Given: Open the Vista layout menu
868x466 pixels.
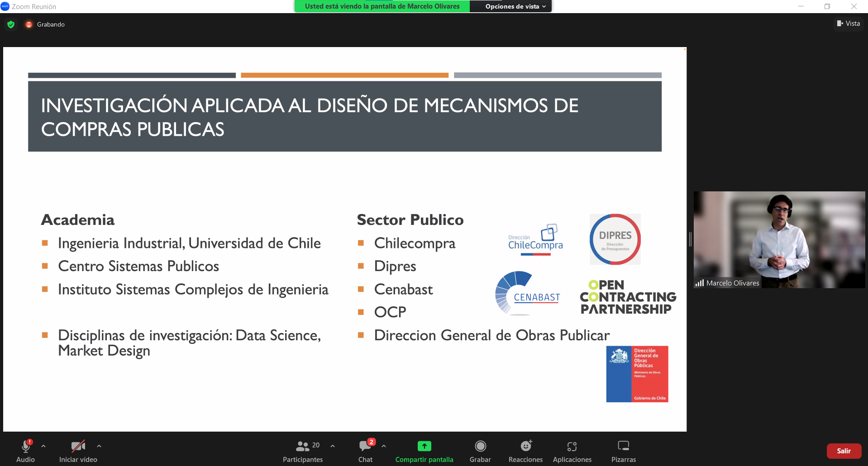Looking at the screenshot, I should pos(848,24).
